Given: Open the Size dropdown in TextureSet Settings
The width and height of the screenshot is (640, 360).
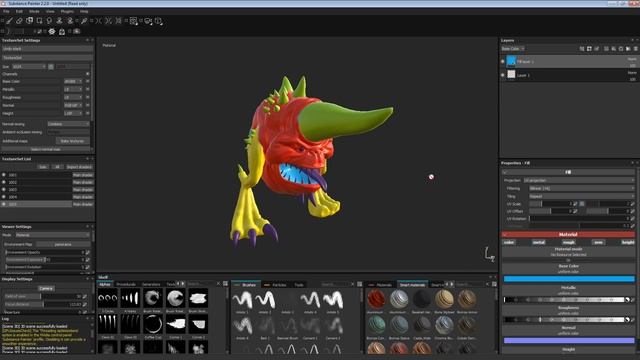Looking at the screenshot, I should point(29,67).
